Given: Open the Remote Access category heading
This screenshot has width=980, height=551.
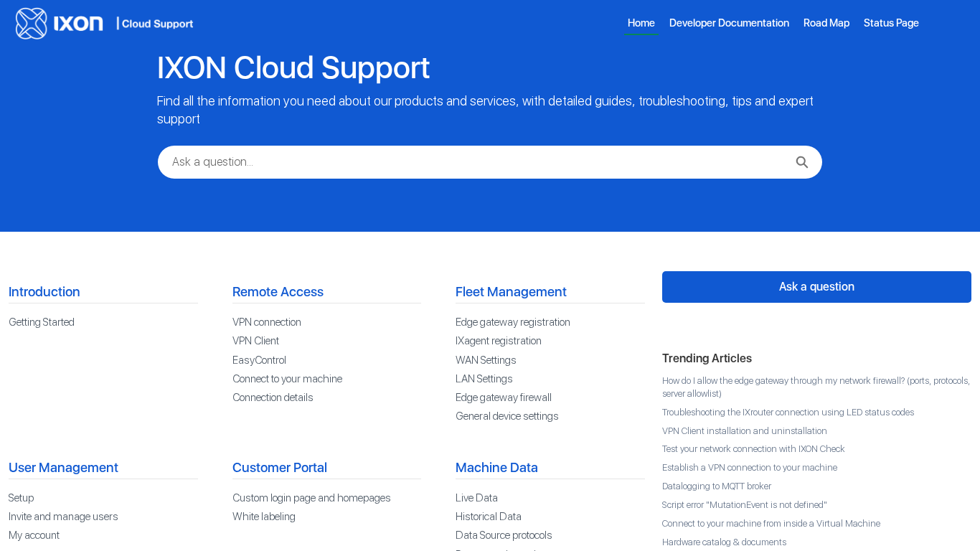Looking at the screenshot, I should pyautogui.click(x=278, y=292).
